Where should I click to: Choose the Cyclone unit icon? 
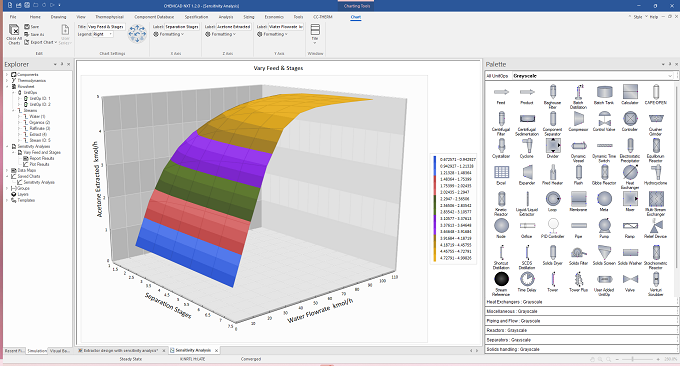[x=527, y=145]
